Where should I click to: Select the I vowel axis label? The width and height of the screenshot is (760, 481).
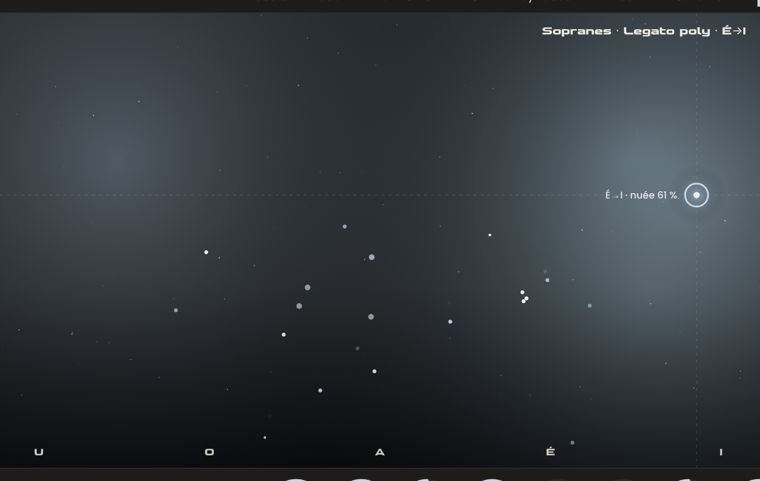[x=721, y=452]
